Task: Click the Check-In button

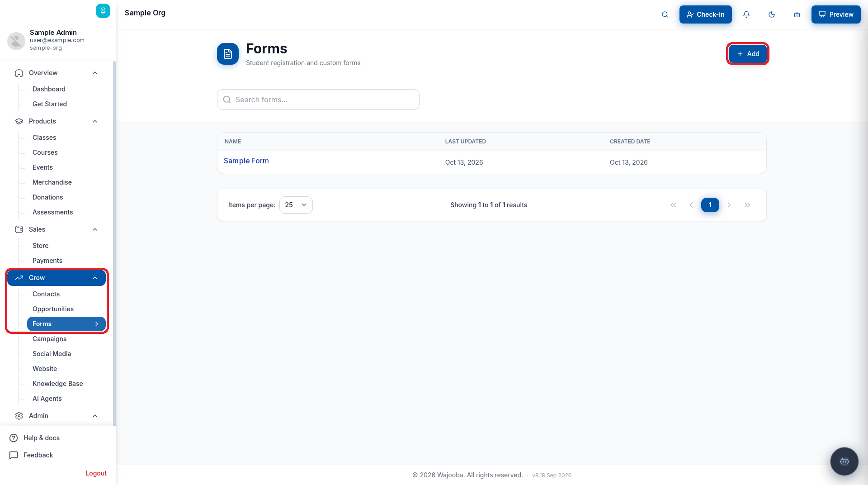Action: click(x=705, y=14)
